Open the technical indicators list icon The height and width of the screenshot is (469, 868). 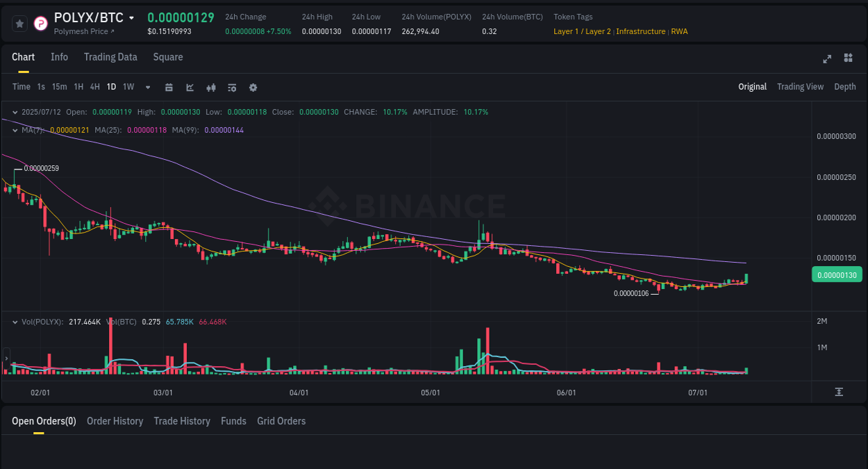231,87
